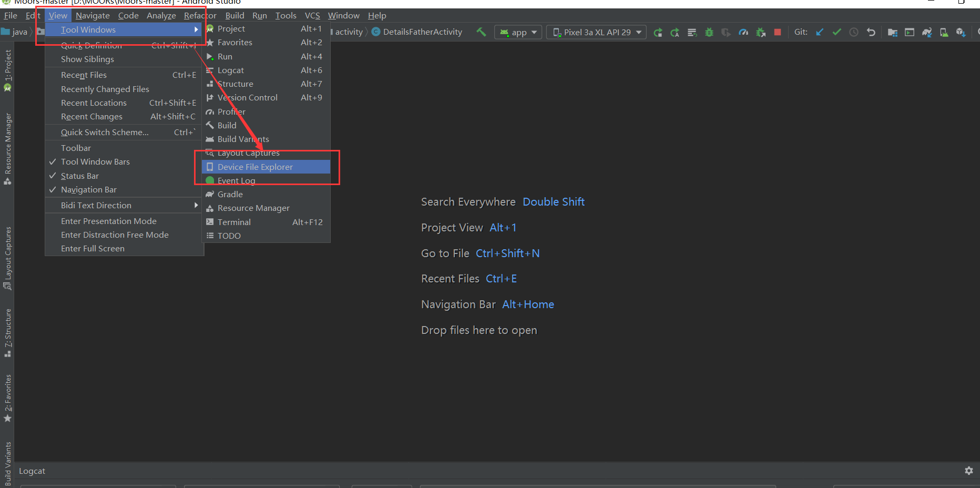Click the Attach Debugger to Android Process icon

(x=760, y=33)
